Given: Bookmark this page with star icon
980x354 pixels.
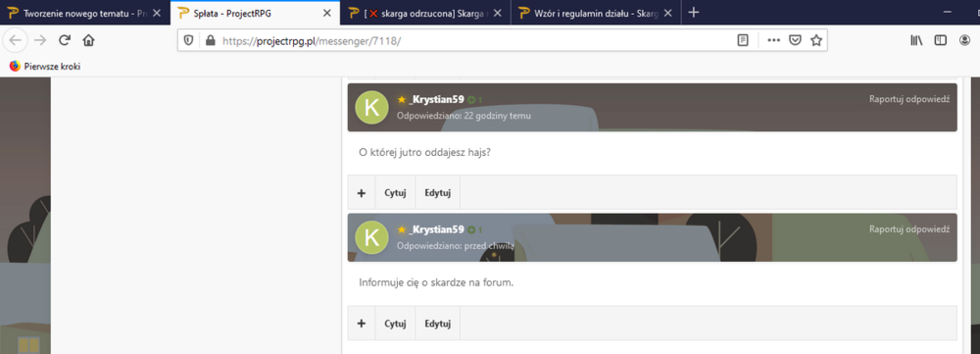Looking at the screenshot, I should (815, 40).
